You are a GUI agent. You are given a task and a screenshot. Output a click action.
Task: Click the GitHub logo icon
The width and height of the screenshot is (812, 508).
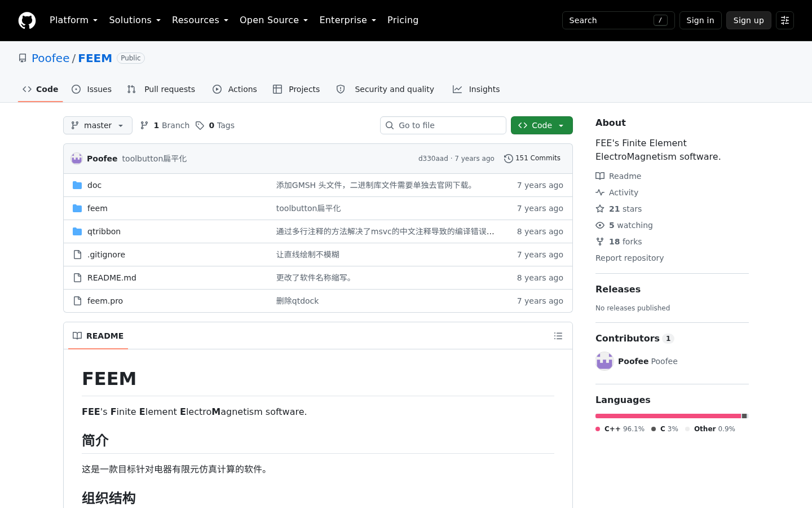point(27,20)
